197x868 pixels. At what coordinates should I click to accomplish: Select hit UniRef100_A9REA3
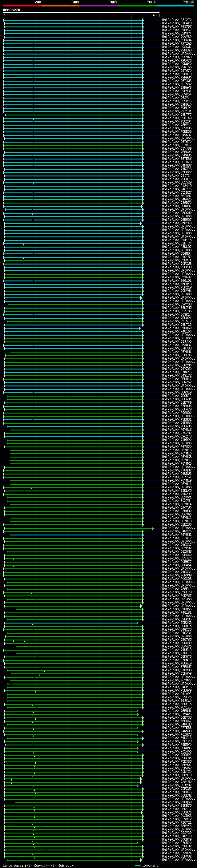pyautogui.click(x=177, y=50)
